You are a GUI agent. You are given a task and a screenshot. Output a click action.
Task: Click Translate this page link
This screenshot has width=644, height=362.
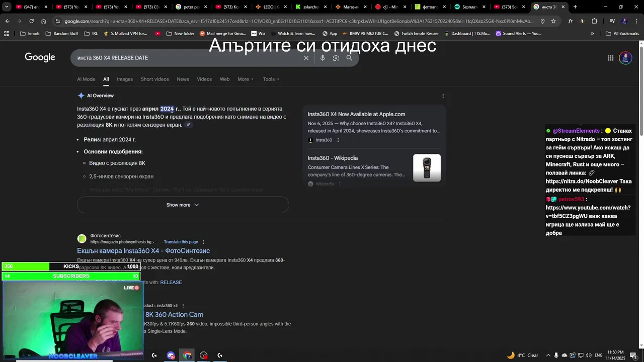click(x=181, y=242)
